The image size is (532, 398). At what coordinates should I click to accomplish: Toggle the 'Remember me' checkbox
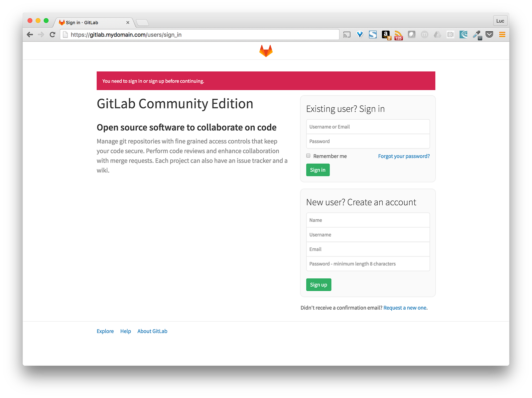(308, 156)
